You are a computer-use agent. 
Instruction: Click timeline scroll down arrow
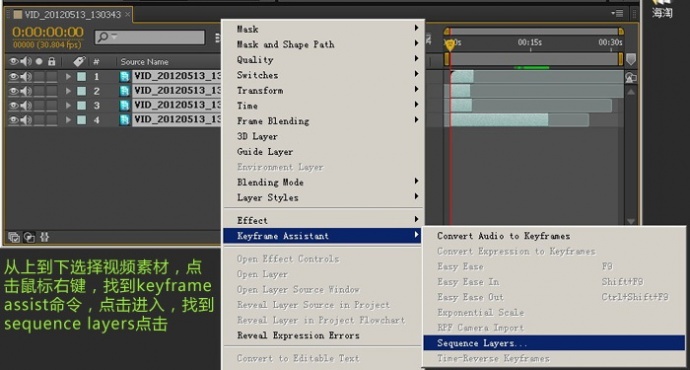pyautogui.click(x=631, y=221)
